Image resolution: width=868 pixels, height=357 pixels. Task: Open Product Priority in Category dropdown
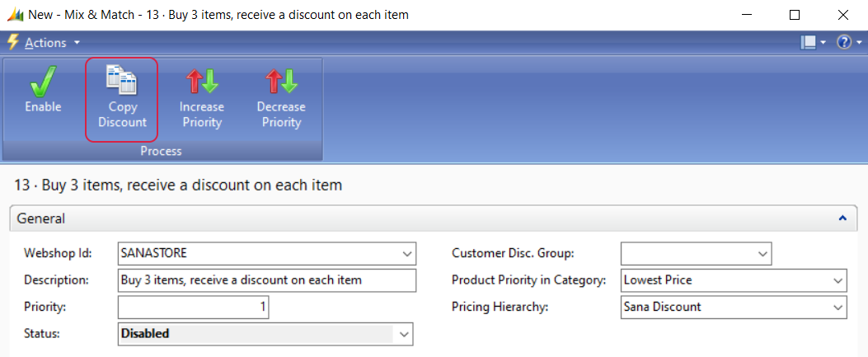coord(838,280)
